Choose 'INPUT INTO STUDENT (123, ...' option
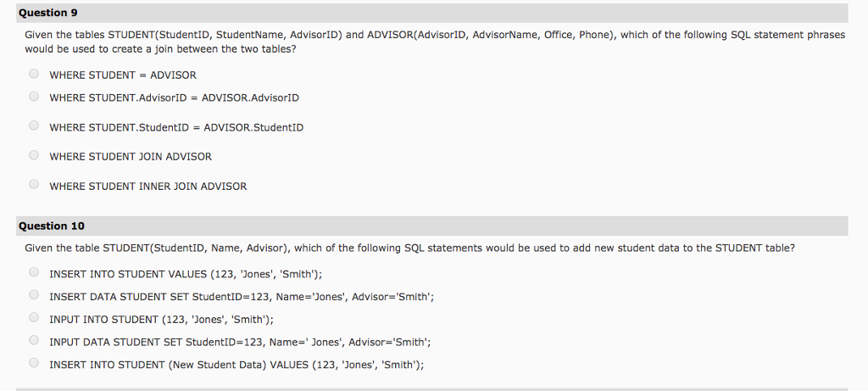This screenshot has width=868, height=391. [x=34, y=319]
